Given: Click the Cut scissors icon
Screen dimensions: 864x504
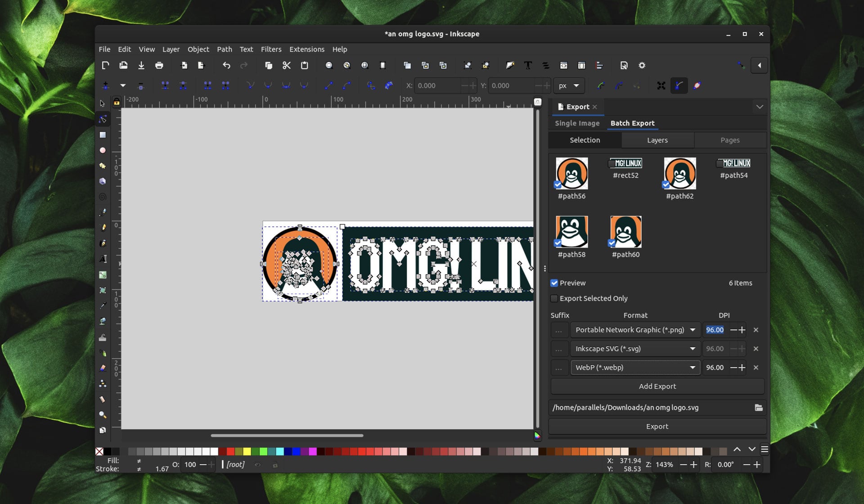Looking at the screenshot, I should click(286, 66).
